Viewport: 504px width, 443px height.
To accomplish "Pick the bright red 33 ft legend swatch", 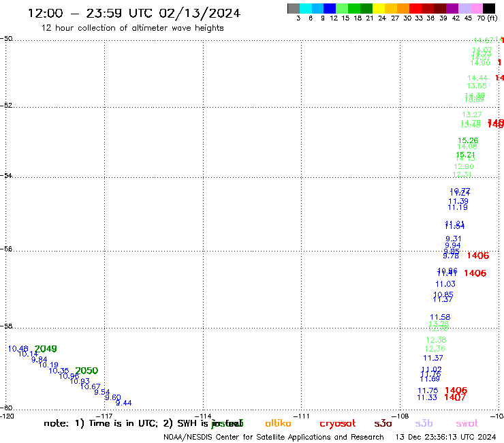I will click(x=415, y=8).
